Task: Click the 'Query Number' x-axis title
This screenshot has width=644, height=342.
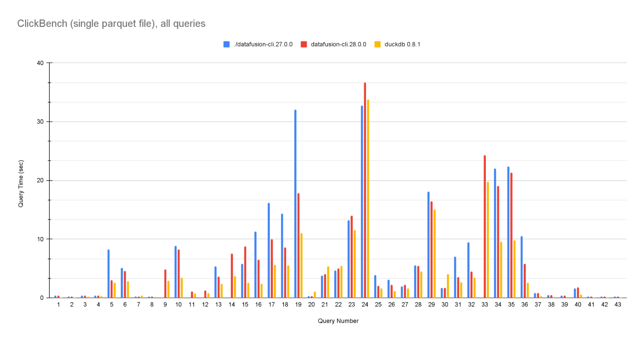Action: (x=338, y=321)
